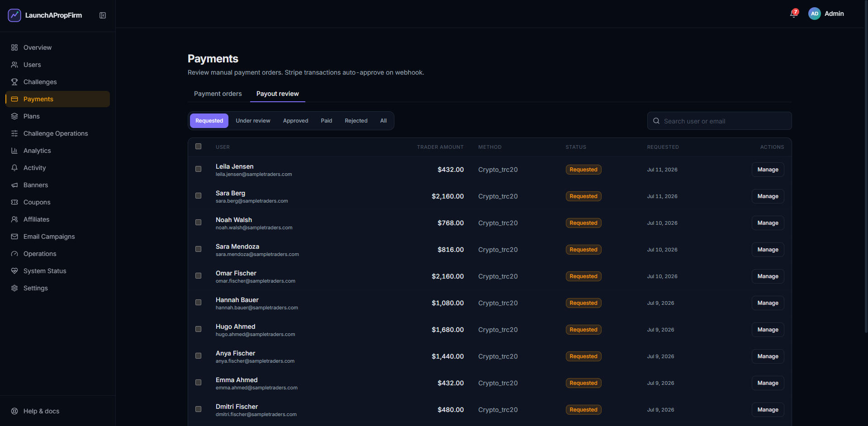Click Jul 10, 2026 date for Omar Fischer

pos(662,276)
